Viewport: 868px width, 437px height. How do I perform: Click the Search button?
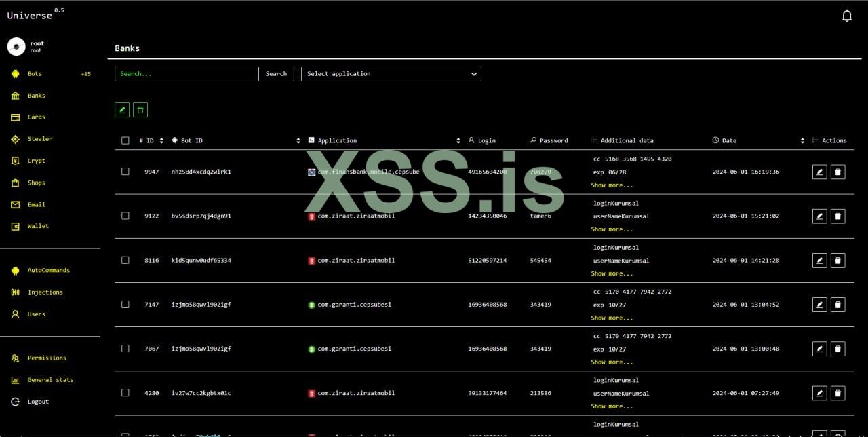276,74
